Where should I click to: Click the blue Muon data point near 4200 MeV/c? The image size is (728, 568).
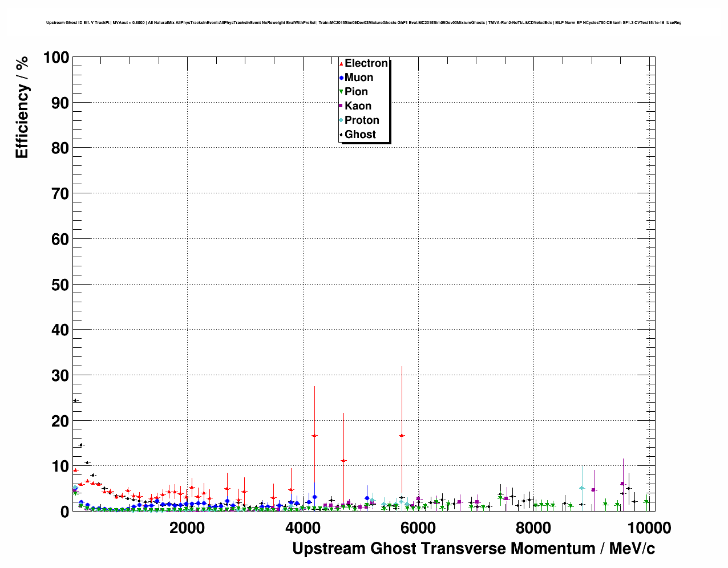[314, 497]
